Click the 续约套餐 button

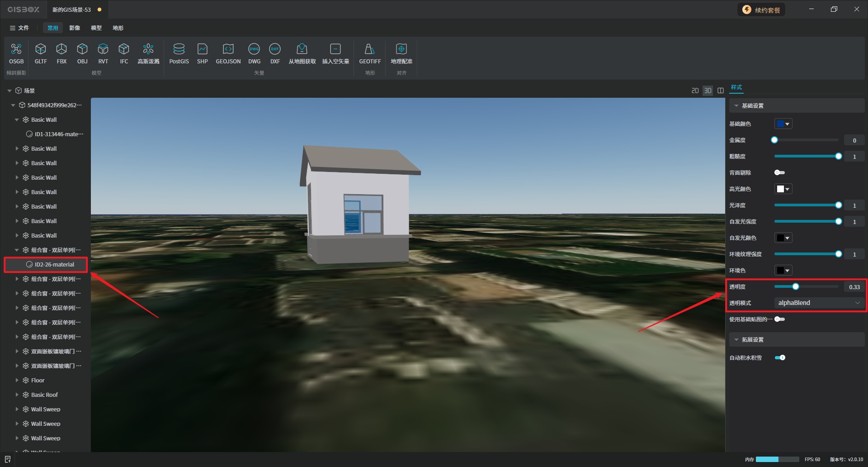[761, 10]
